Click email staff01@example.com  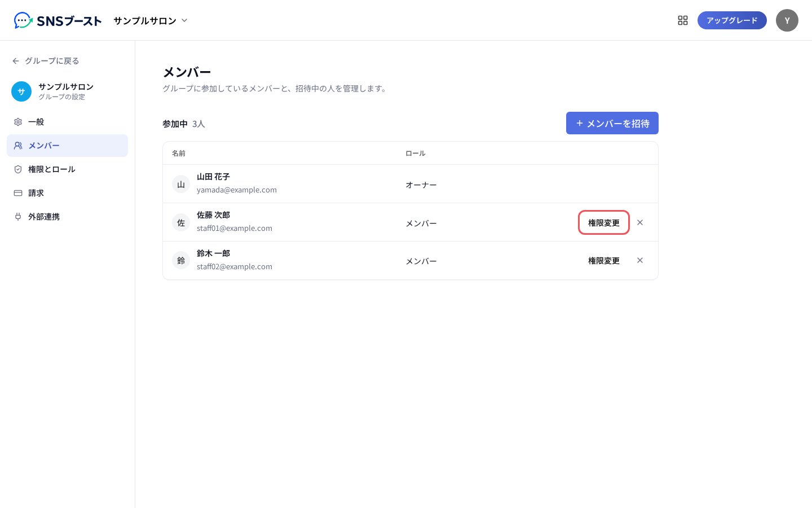[x=235, y=229]
